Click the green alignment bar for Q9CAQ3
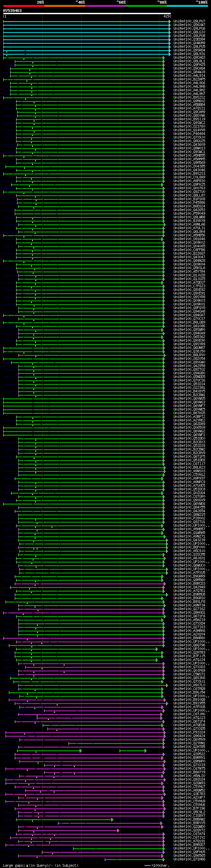Screen dimensions: 211x868 [x=84, y=58]
